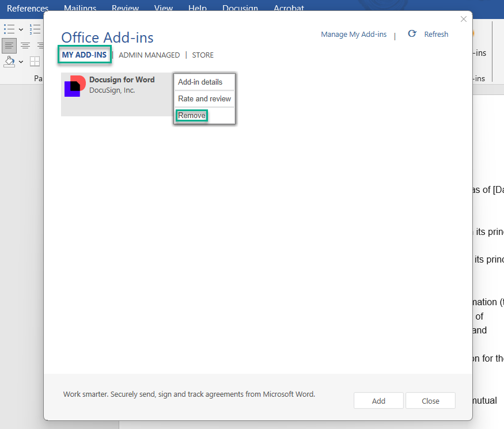Click the Align Left icon
This screenshot has width=504, height=429.
pyautogui.click(x=9, y=45)
